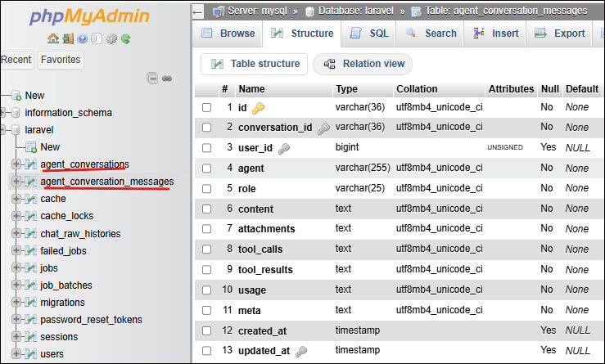Viewport: 605px width, 364px height.
Task: Open the migrations table in the tree
Action: point(62,303)
